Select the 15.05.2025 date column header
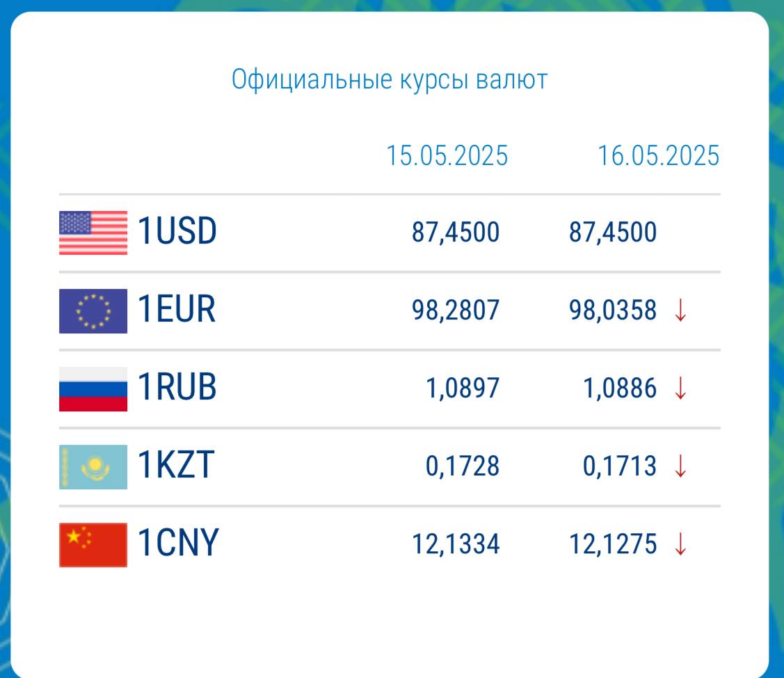784x678 pixels. 447,155
